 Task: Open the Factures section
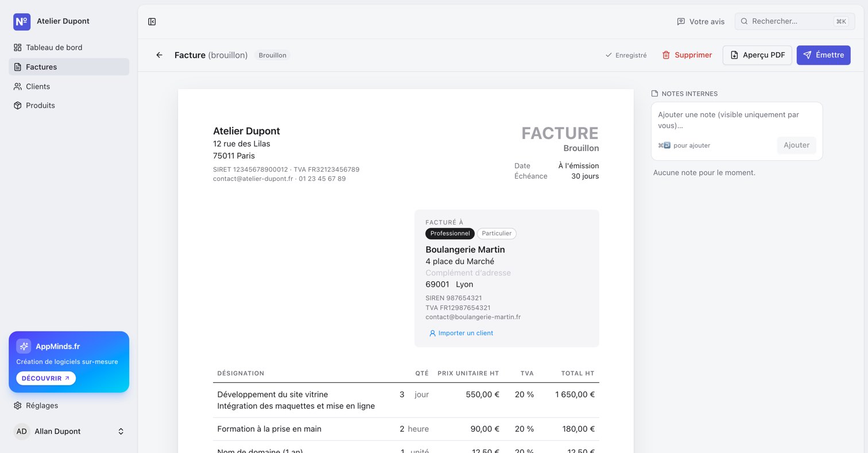pyautogui.click(x=69, y=67)
